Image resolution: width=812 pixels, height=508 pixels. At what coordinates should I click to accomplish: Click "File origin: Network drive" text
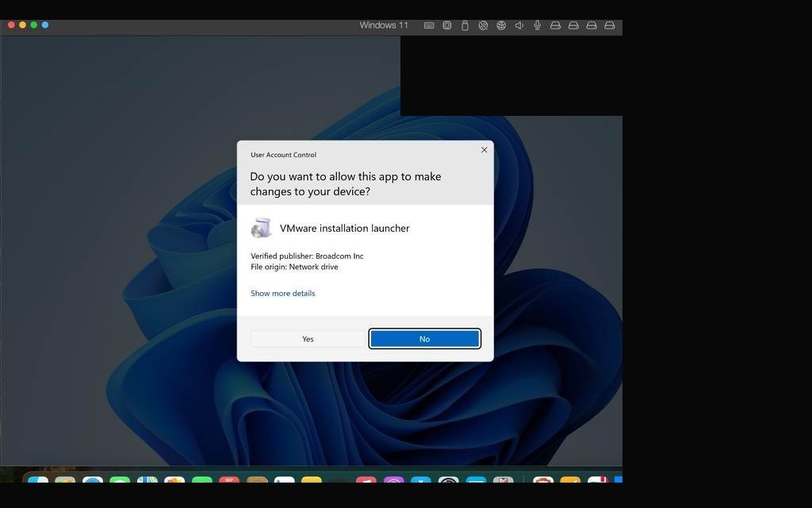(x=294, y=267)
